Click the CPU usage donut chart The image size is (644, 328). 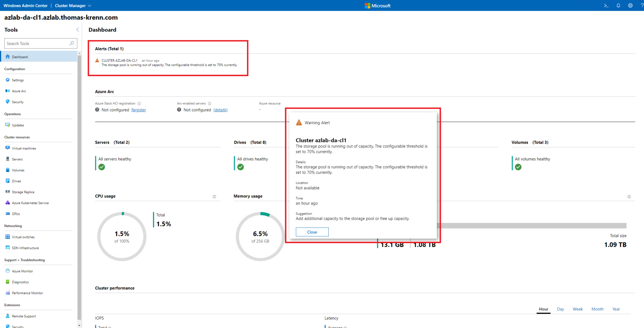[x=122, y=237]
